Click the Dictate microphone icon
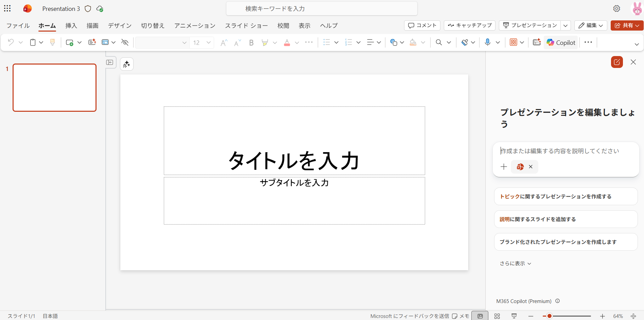The width and height of the screenshot is (644, 320). pyautogui.click(x=487, y=42)
